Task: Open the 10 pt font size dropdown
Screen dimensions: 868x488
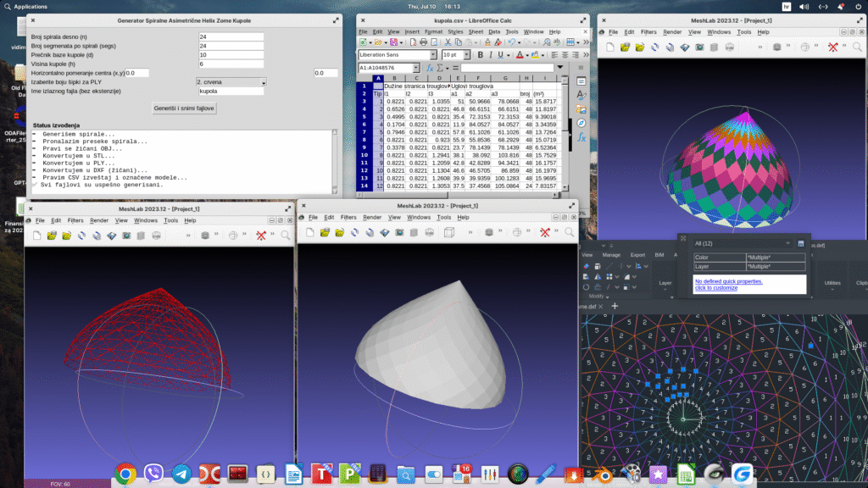Action: coord(467,55)
